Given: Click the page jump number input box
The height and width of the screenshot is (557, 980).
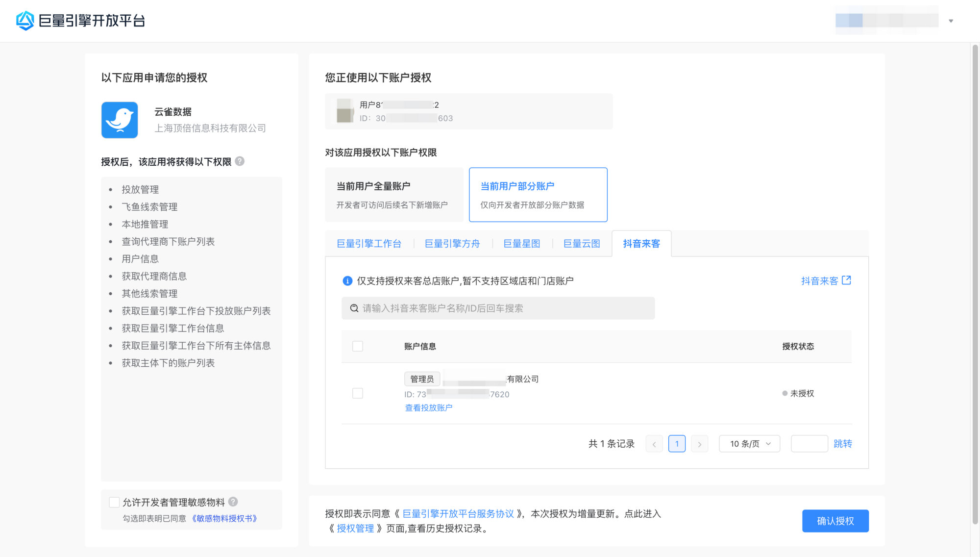Looking at the screenshot, I should pos(809,444).
